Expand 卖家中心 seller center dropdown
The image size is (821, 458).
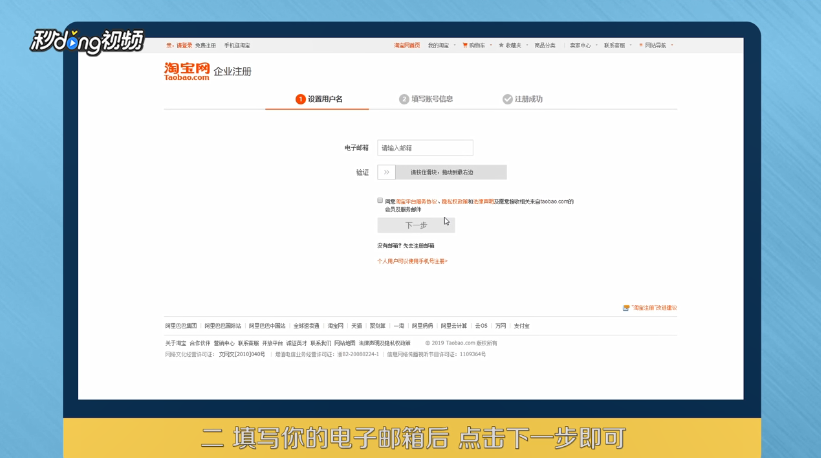click(x=583, y=46)
